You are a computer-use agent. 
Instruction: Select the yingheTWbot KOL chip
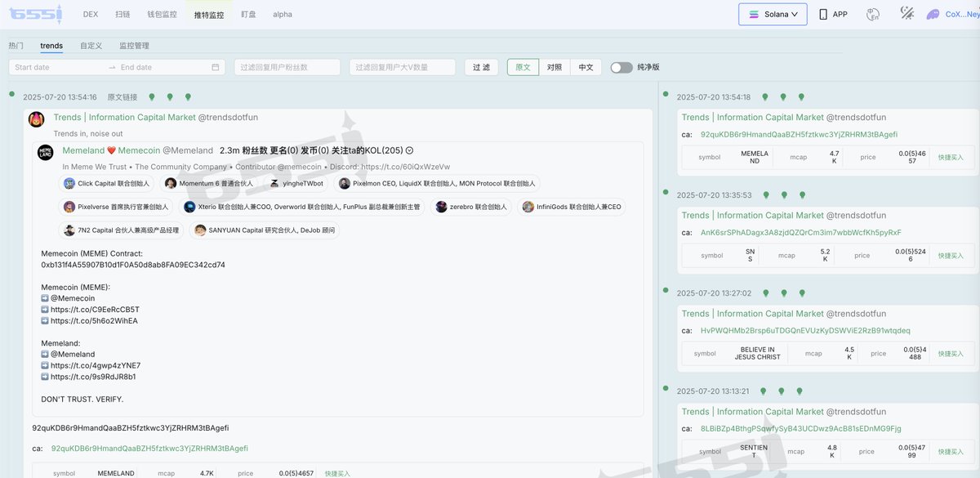tap(296, 184)
